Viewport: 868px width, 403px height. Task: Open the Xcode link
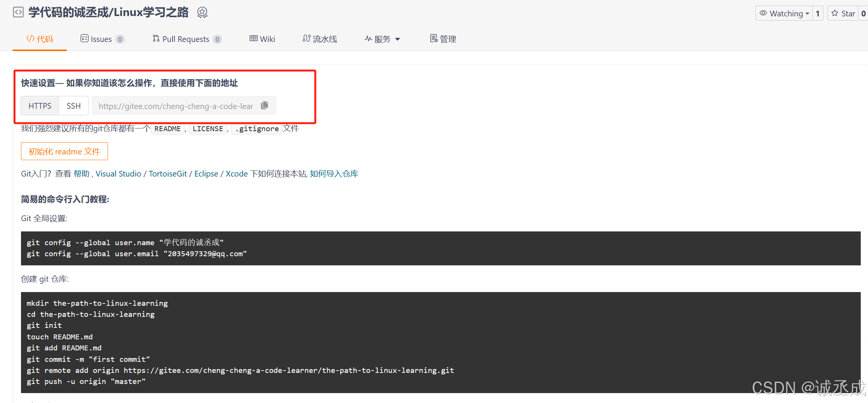237,174
